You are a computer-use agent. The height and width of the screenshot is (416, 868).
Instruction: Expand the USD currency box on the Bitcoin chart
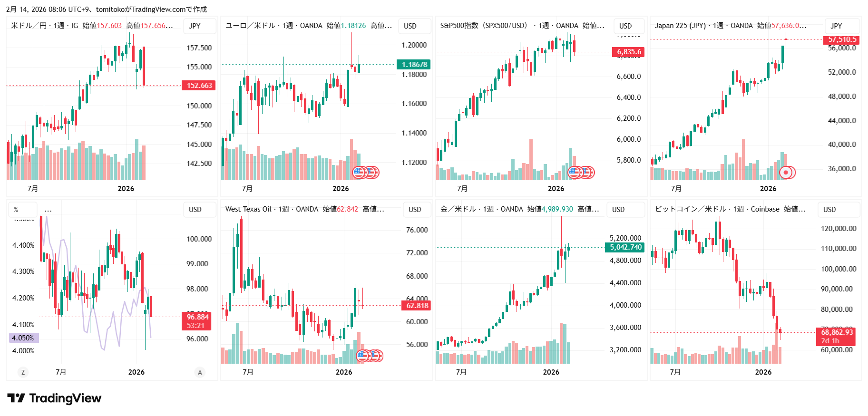pyautogui.click(x=829, y=209)
